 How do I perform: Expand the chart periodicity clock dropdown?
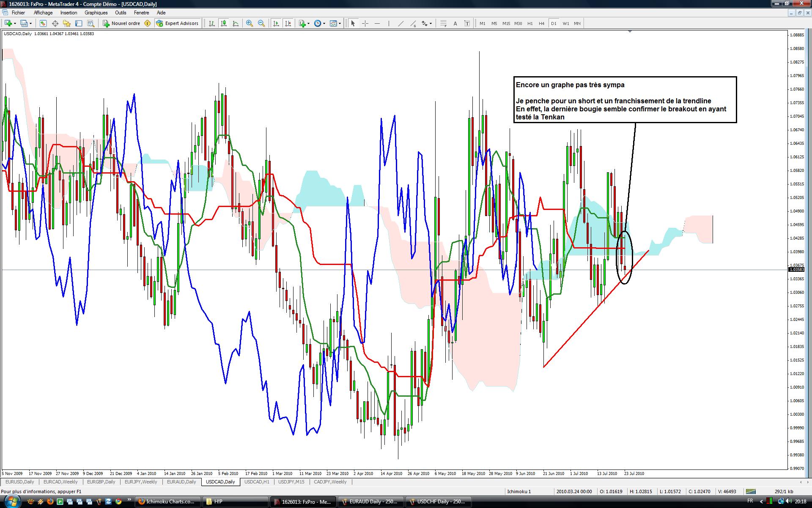(x=324, y=23)
